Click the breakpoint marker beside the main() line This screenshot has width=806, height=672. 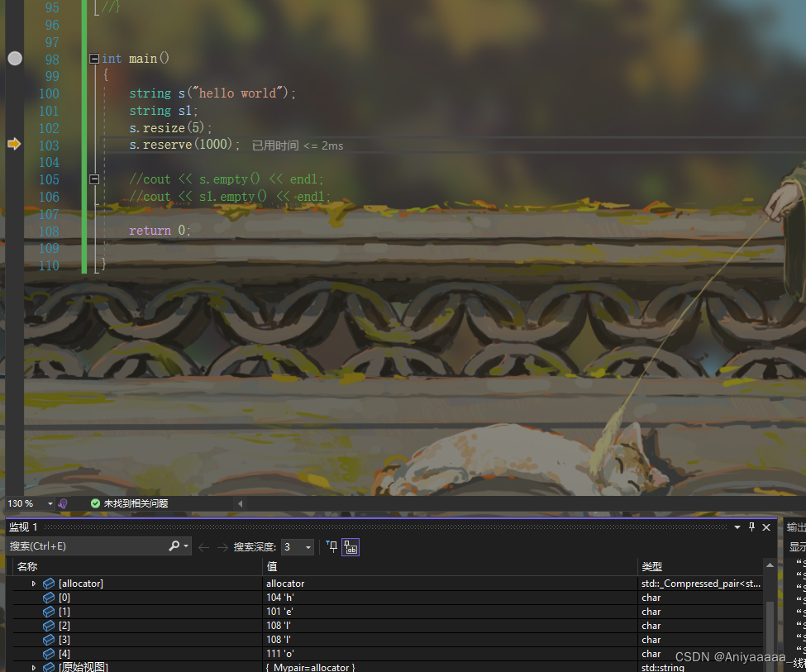(x=15, y=59)
